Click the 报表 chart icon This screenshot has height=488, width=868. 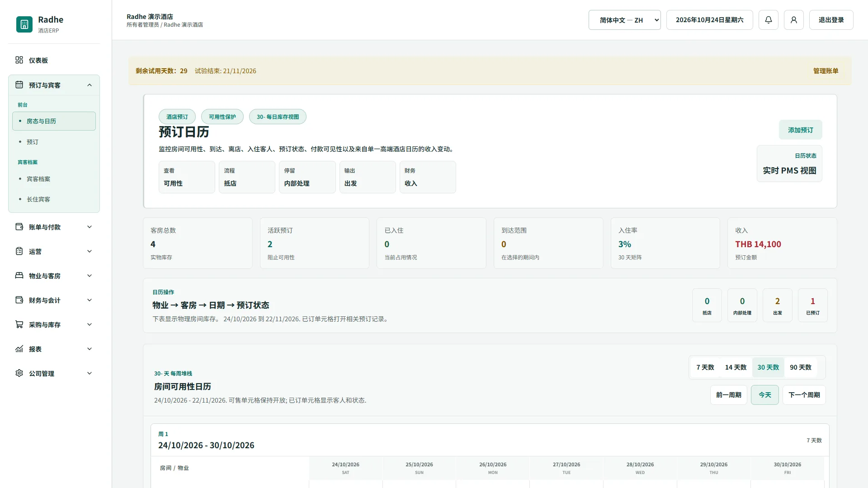(19, 349)
